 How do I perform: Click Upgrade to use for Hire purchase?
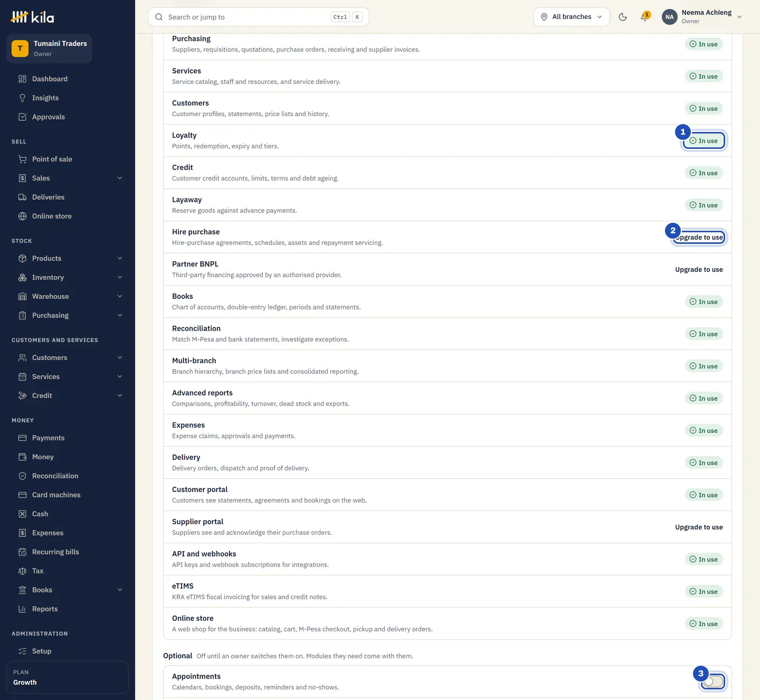pos(699,237)
